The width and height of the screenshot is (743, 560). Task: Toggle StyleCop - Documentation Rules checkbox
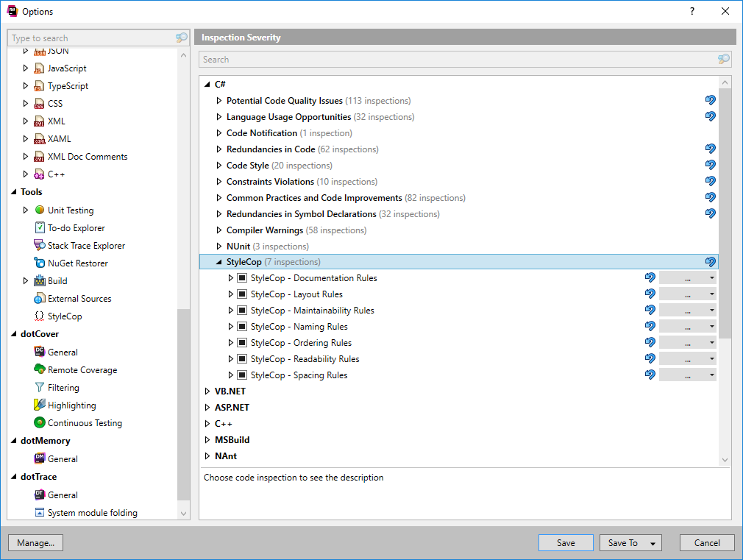242,278
